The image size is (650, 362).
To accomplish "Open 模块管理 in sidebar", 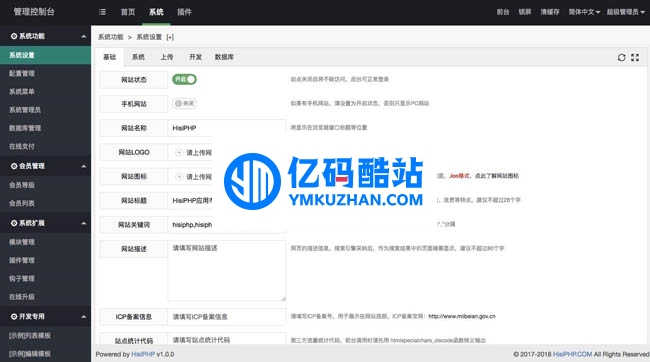I will coord(45,242).
